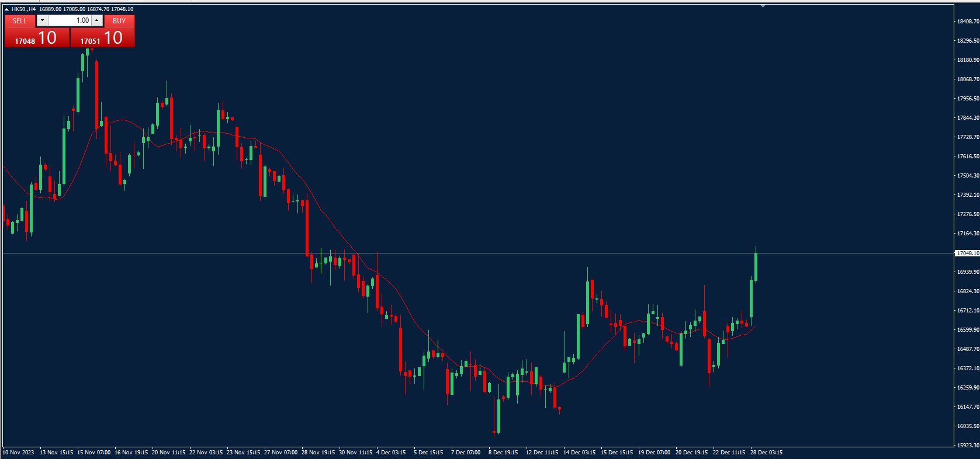980x459 pixels.
Task: Decrease trade volume with the down arrow
Action: tap(42, 20)
